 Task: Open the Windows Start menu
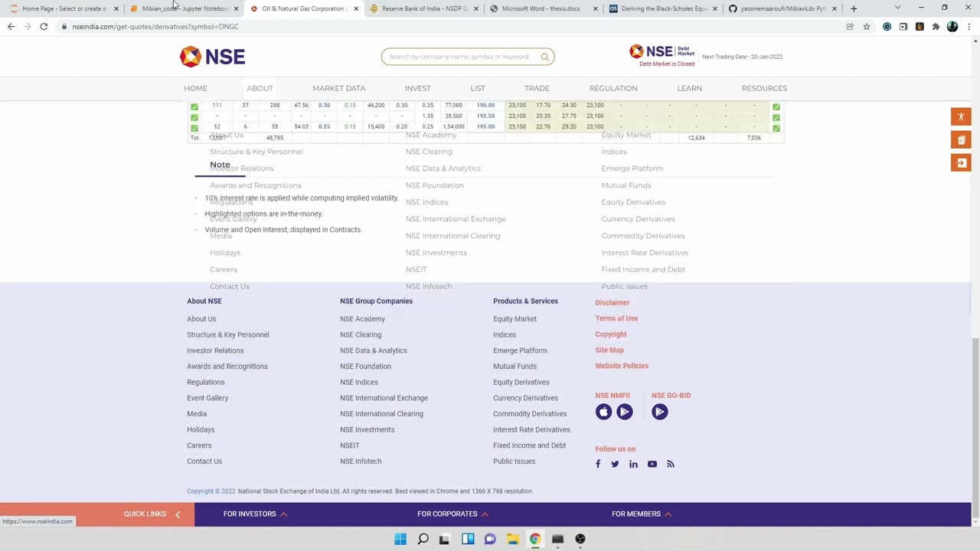click(x=400, y=539)
